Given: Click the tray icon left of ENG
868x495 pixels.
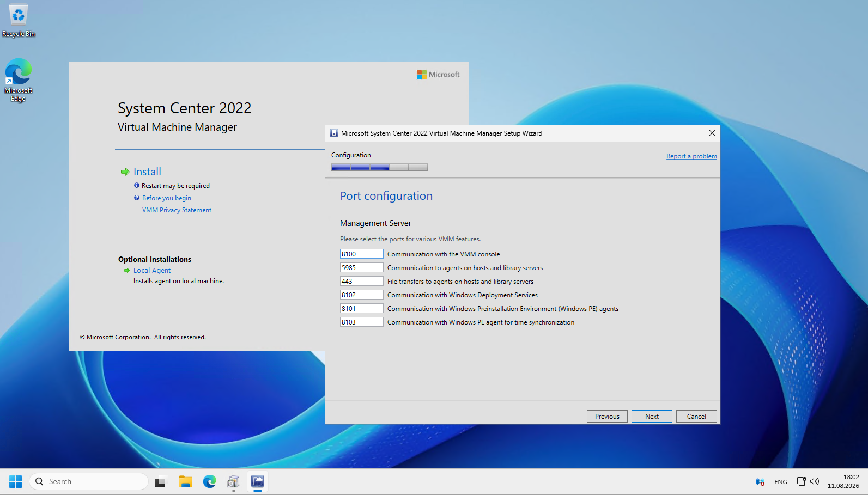Looking at the screenshot, I should [760, 481].
